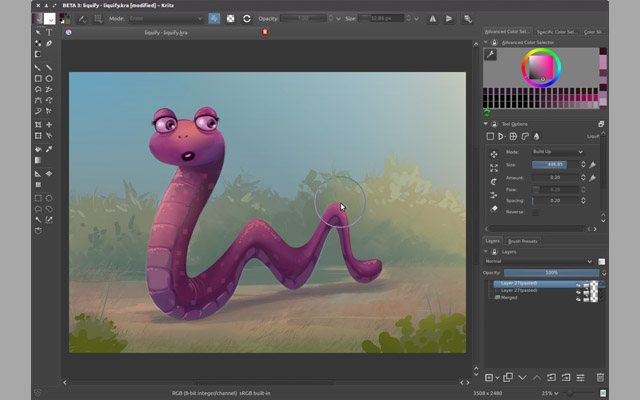Select the Rectangle shape tool
The image size is (640, 400).
38,78
